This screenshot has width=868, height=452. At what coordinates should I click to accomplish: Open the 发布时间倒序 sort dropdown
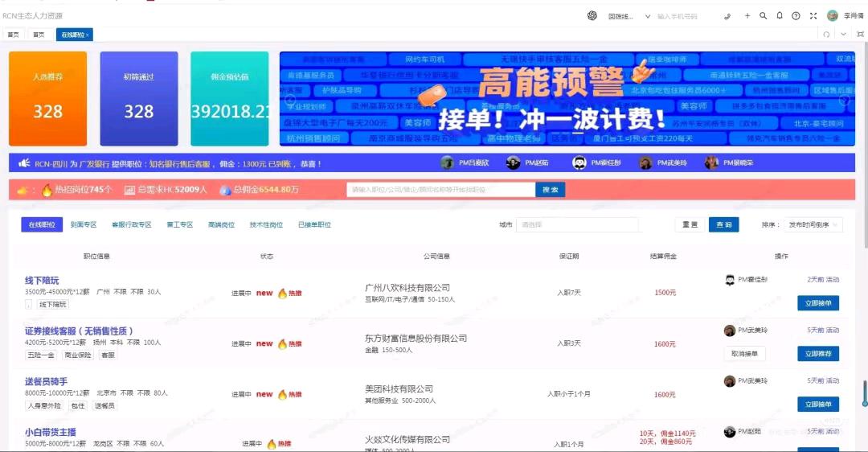coord(813,224)
